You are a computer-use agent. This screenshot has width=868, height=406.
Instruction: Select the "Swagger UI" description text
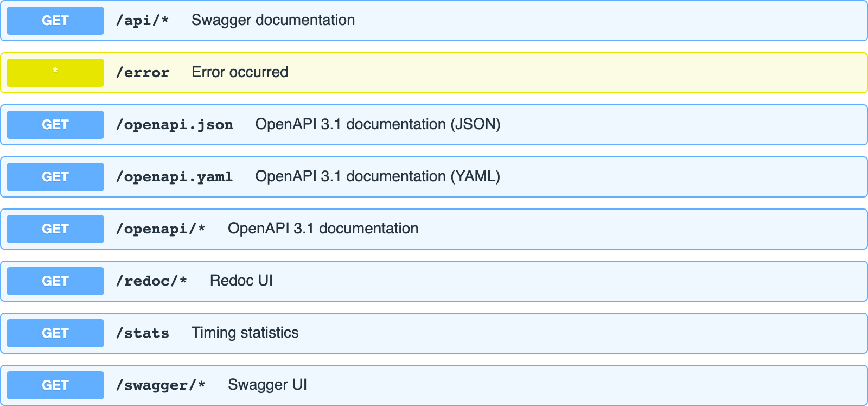267,385
